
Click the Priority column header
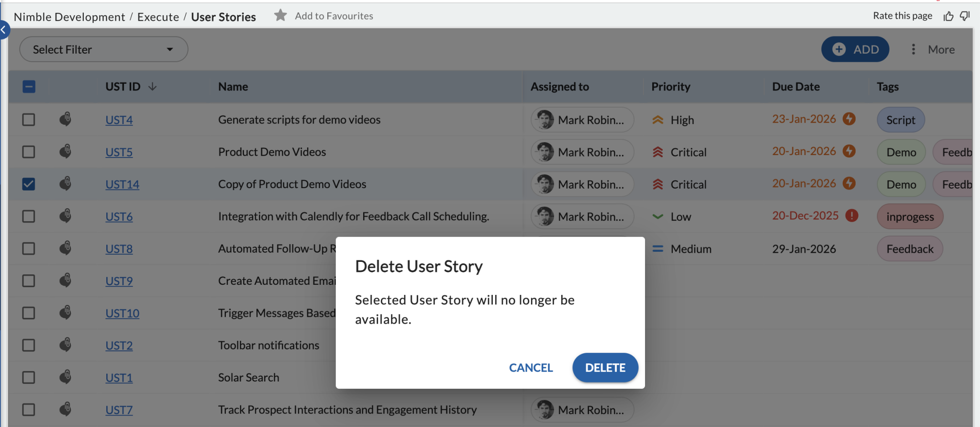click(x=670, y=87)
